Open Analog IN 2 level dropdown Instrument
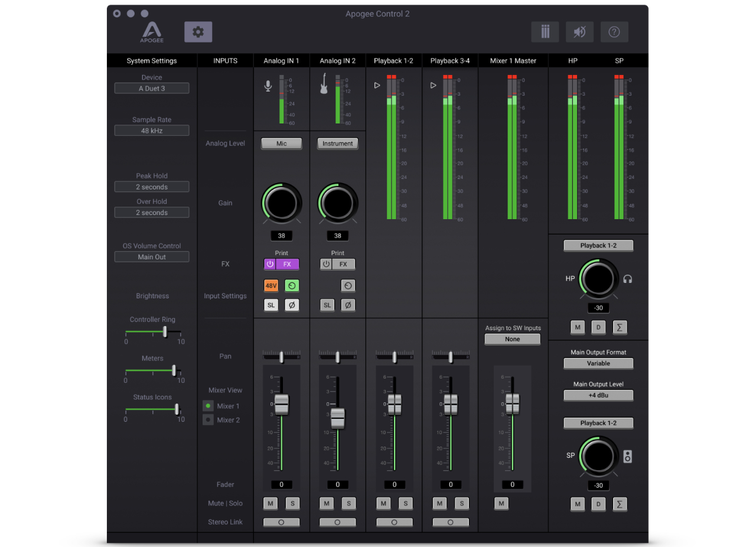 click(337, 144)
